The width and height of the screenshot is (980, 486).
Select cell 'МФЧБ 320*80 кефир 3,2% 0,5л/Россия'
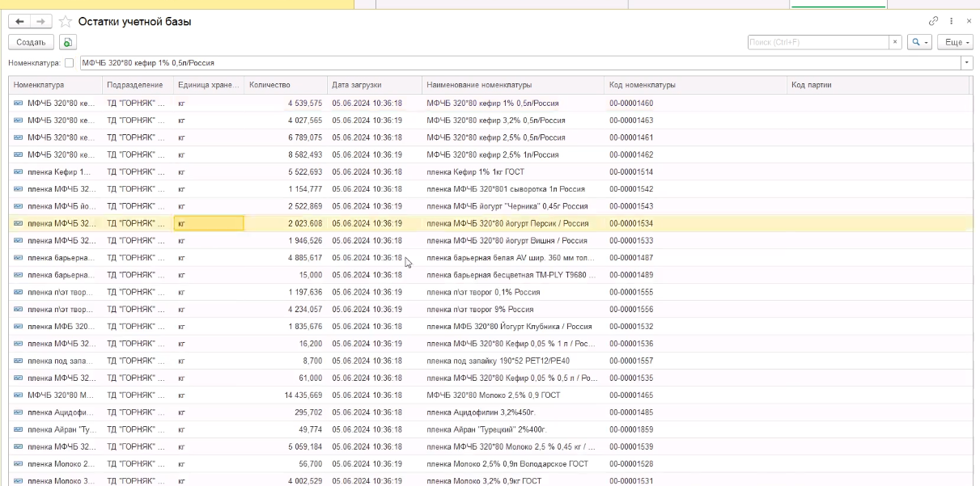coord(513,120)
